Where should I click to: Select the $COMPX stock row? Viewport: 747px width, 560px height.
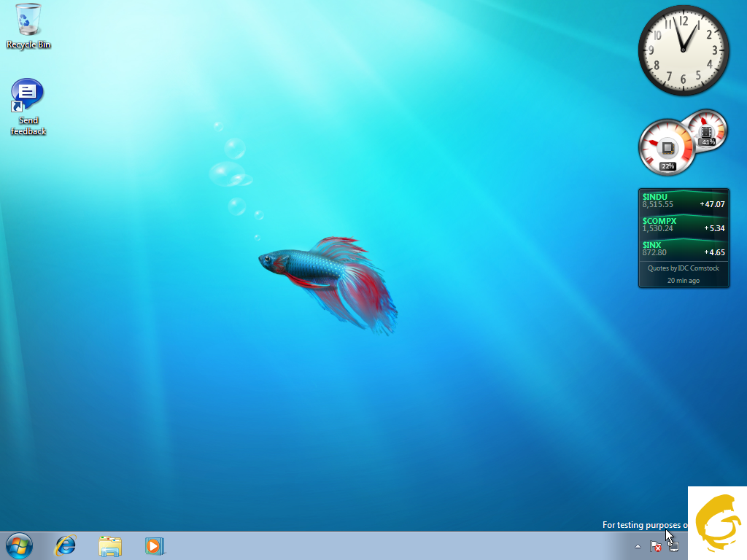tap(684, 225)
